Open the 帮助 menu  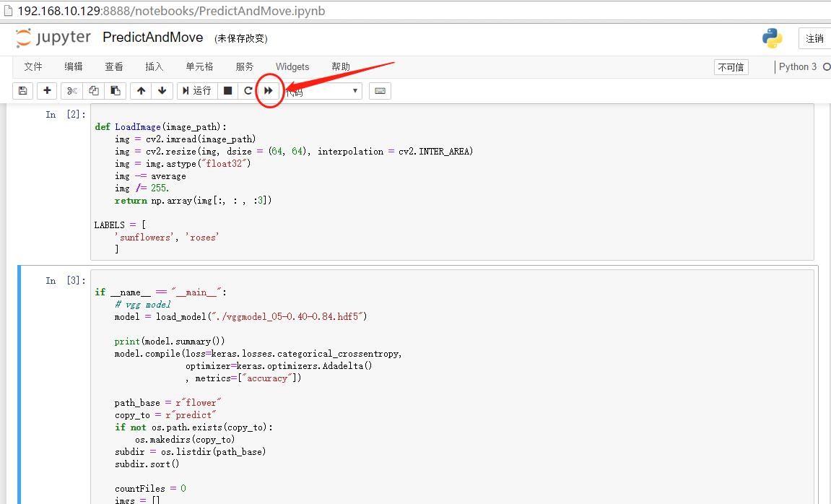341,66
